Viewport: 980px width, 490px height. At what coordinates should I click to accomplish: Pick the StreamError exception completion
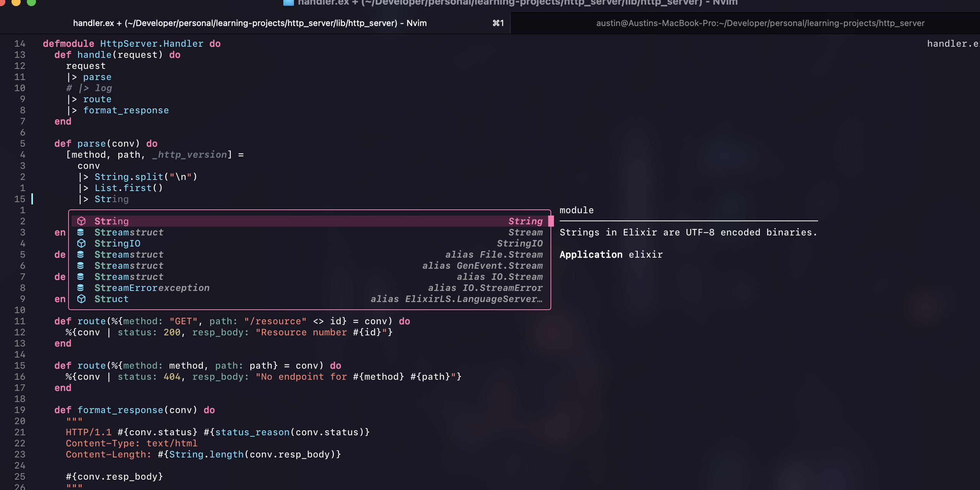[x=309, y=288]
